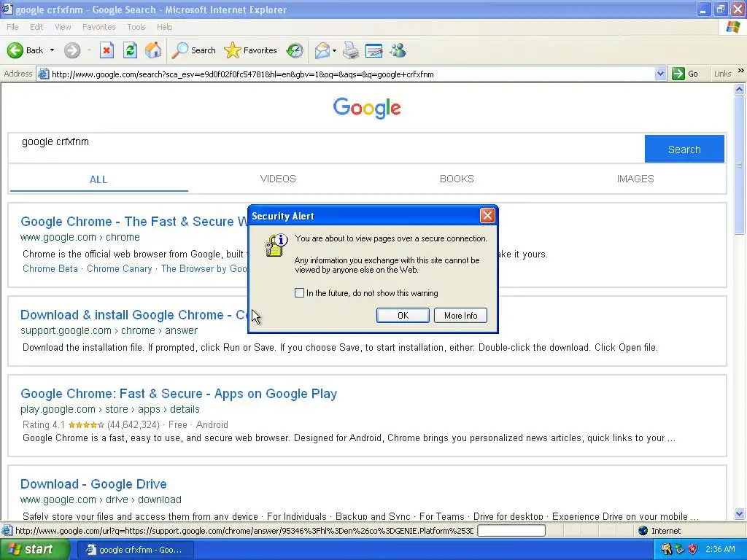Click the Messenger people icon
Viewport: 747px width, 560px height.
[x=398, y=50]
